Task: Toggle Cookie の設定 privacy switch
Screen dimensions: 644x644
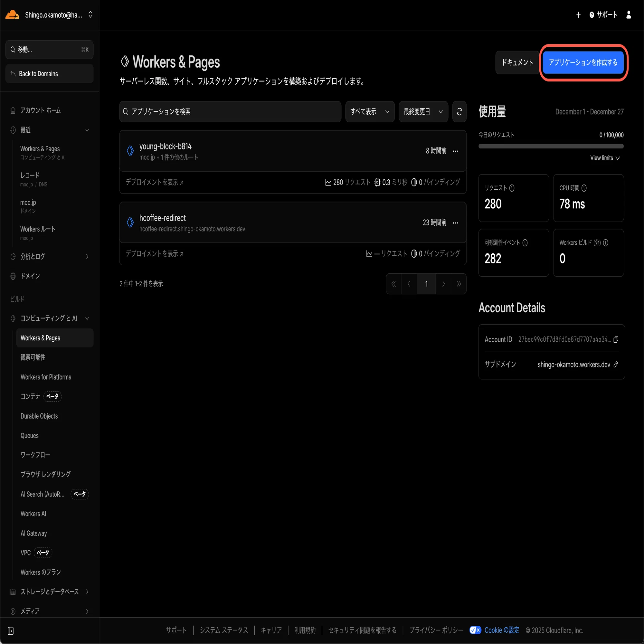Action: (x=475, y=630)
